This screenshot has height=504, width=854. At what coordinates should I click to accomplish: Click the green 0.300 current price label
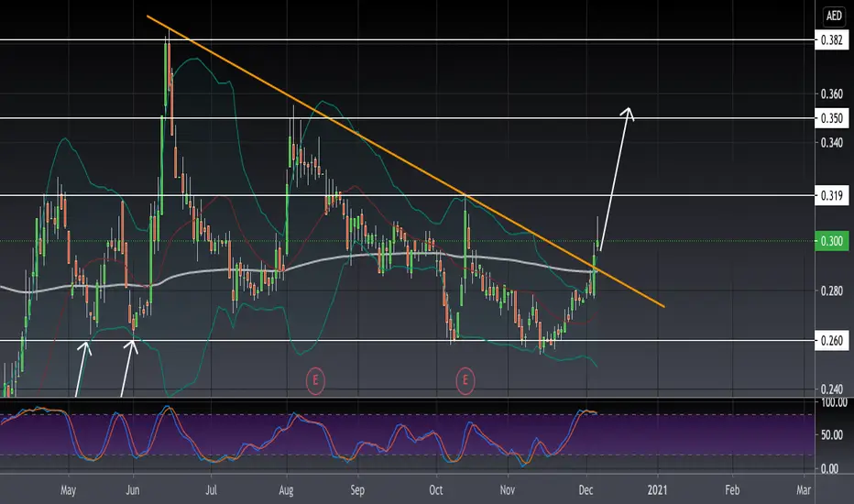click(832, 241)
